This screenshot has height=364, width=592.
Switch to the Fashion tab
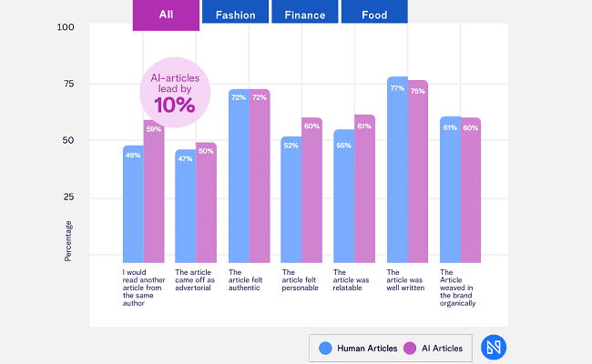tap(235, 13)
